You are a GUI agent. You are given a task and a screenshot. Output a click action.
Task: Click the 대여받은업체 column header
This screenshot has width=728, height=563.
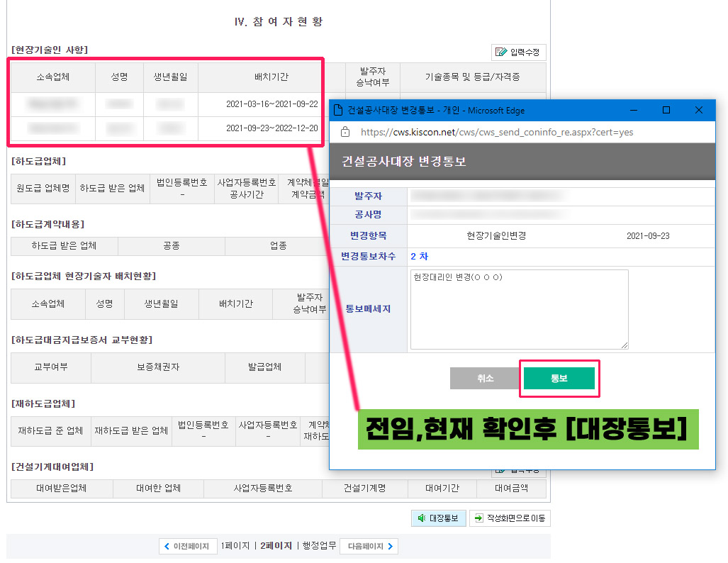61,489
